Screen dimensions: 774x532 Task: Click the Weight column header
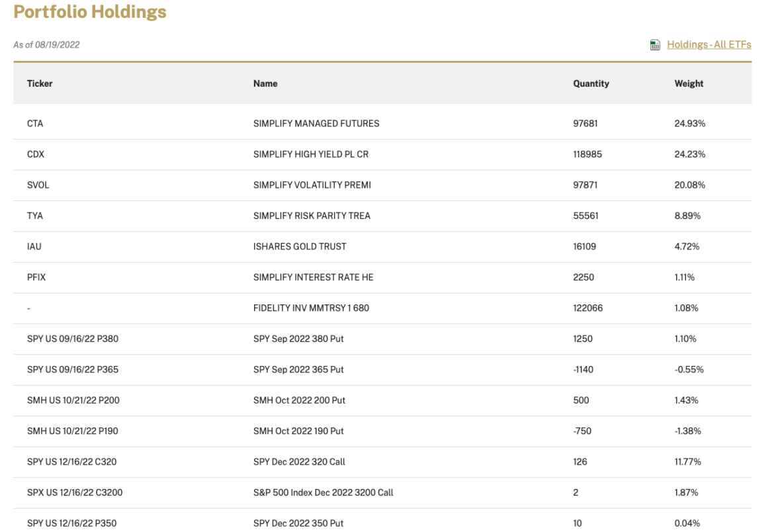pos(689,83)
